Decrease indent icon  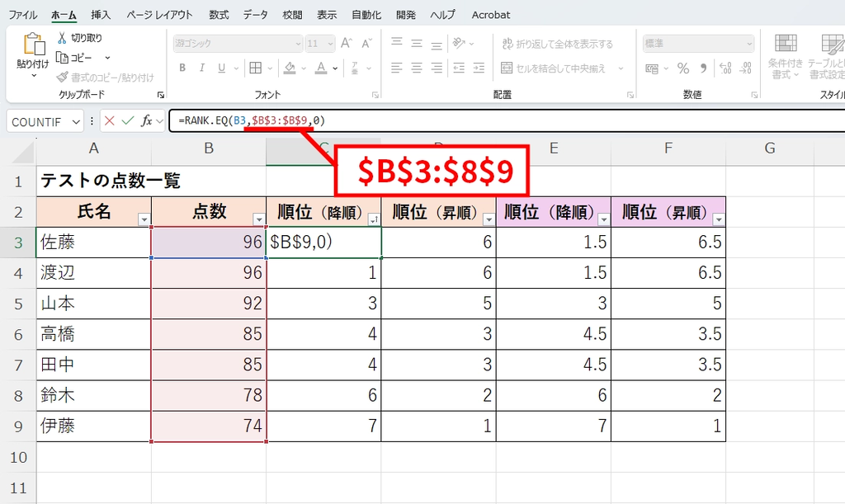point(459,68)
